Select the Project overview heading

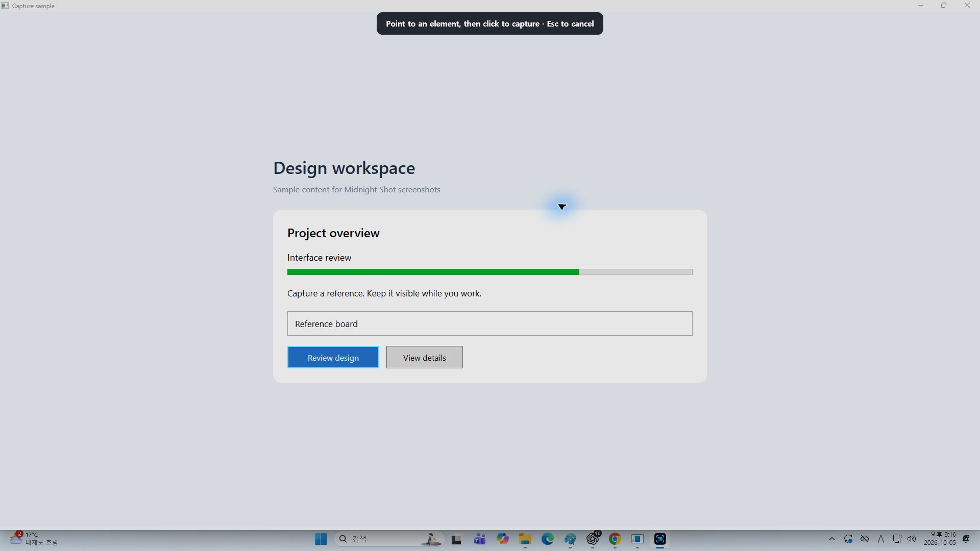pyautogui.click(x=333, y=233)
